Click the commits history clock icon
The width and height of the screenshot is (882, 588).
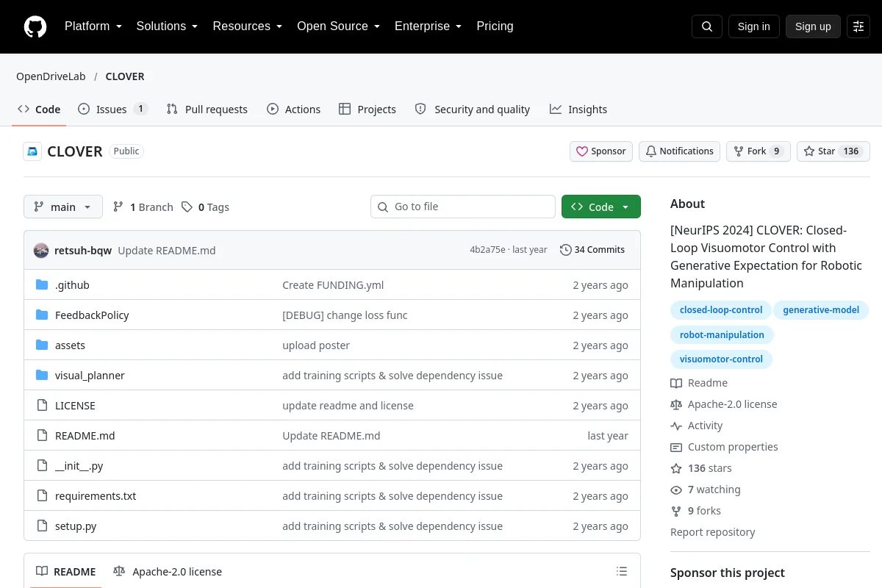[x=565, y=250]
